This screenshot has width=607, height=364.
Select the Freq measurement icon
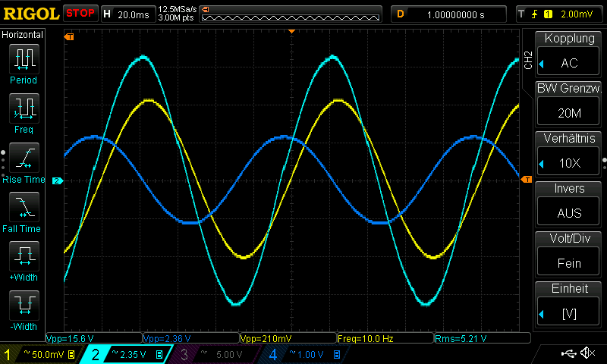point(24,108)
